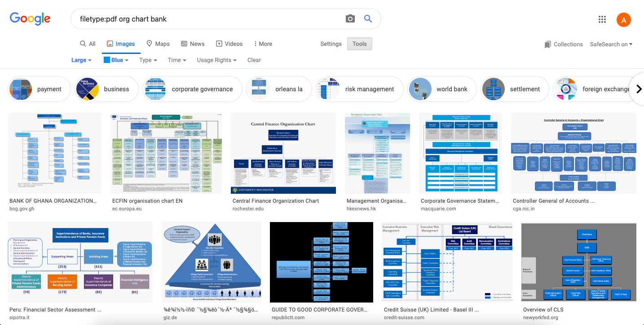Open Overview of CLS chart image
The image size is (644, 325).
579,262
